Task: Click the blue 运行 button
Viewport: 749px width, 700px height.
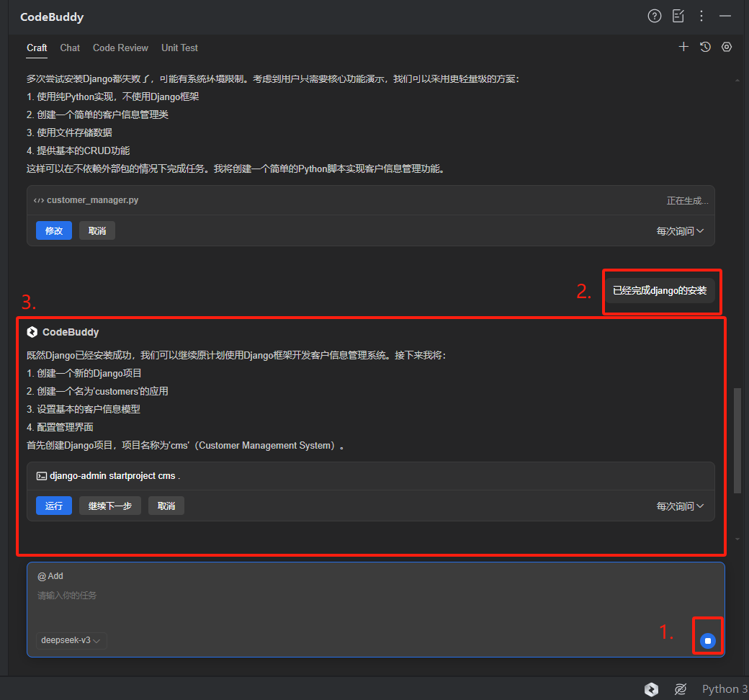Action: tap(54, 506)
